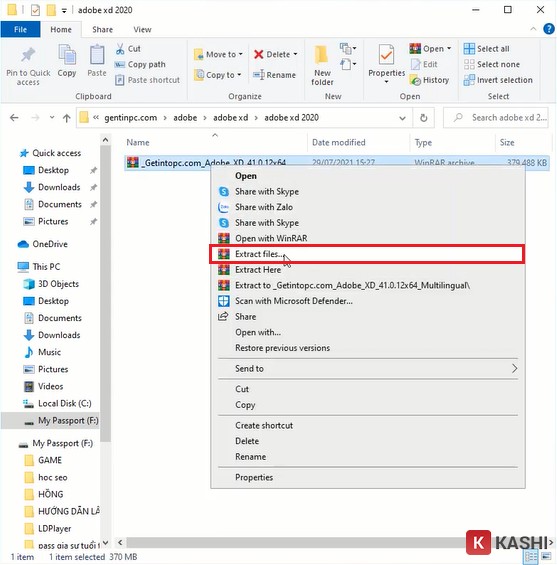Go back with navigation arrow
The width and height of the screenshot is (557, 565).
(x=14, y=118)
